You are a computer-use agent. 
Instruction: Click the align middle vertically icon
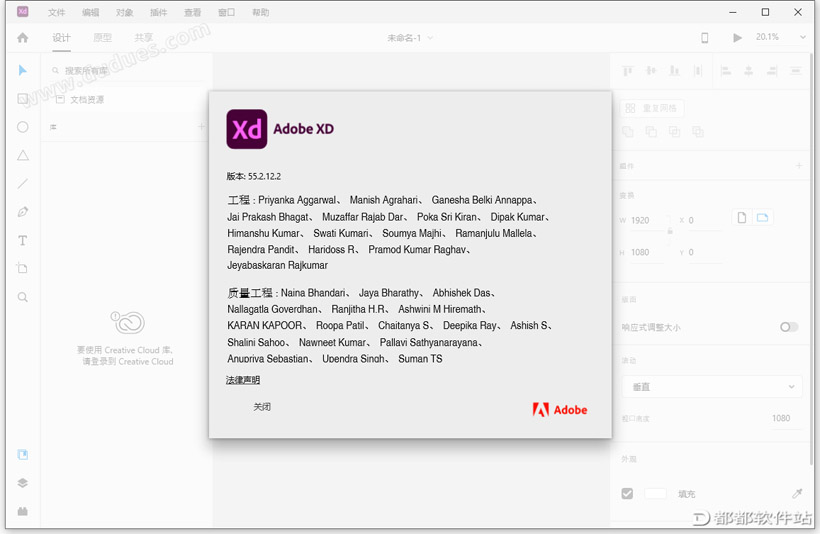(651, 71)
